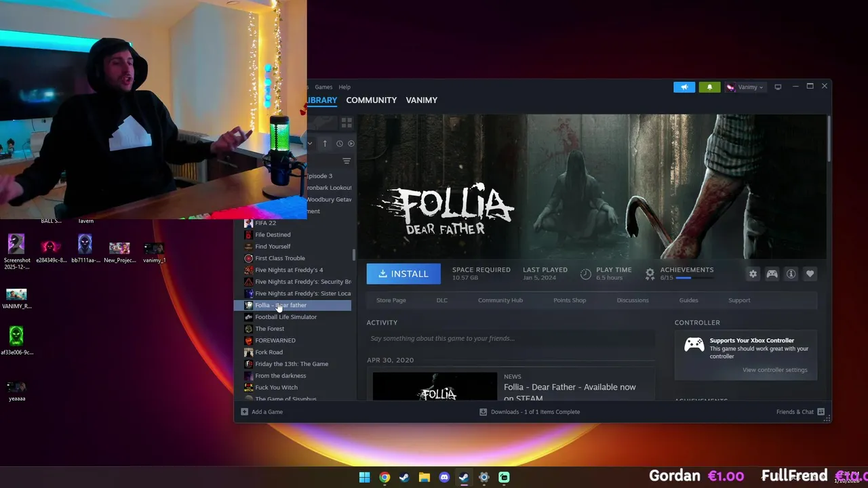This screenshot has height=488, width=868.
Task: Open the game info icon
Action: (791, 274)
